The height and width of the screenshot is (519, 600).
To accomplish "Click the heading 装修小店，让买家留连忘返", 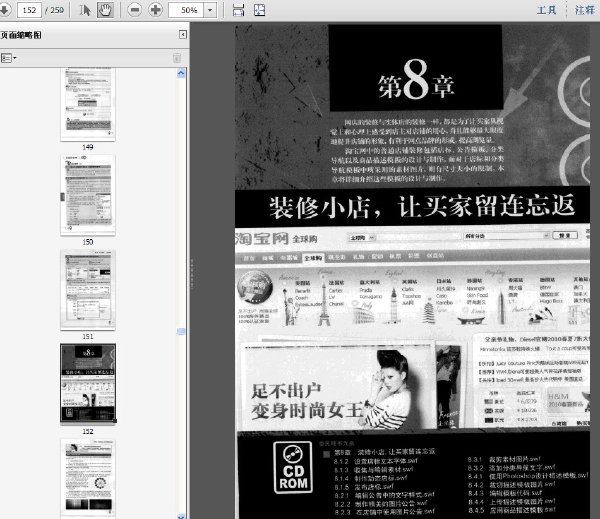I will pos(422,207).
